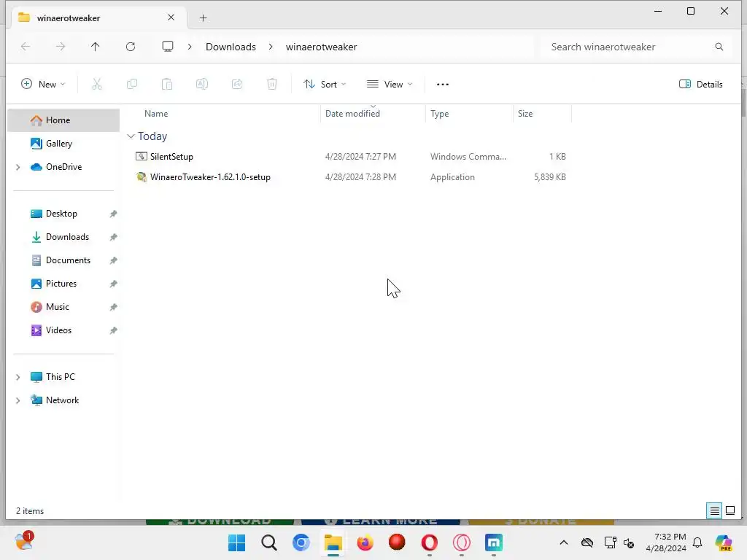
Task: Select Gallery in navigation pane
Action: [x=63, y=144]
